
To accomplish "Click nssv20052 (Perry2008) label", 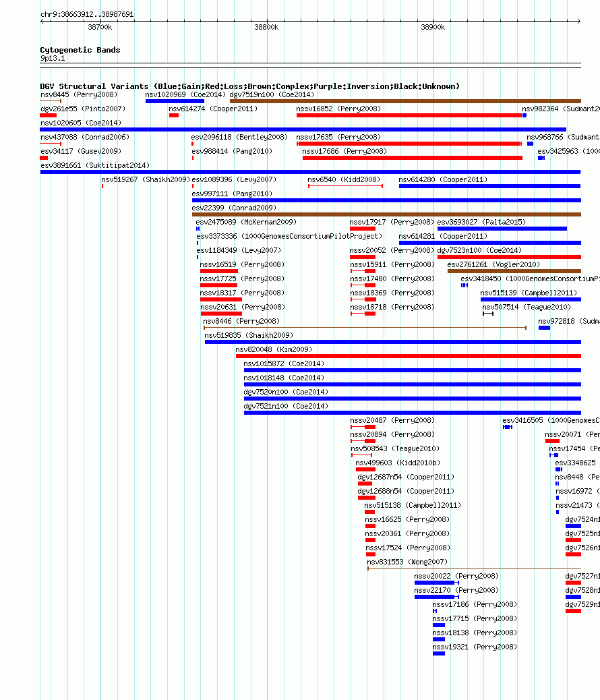I will (x=392, y=250).
